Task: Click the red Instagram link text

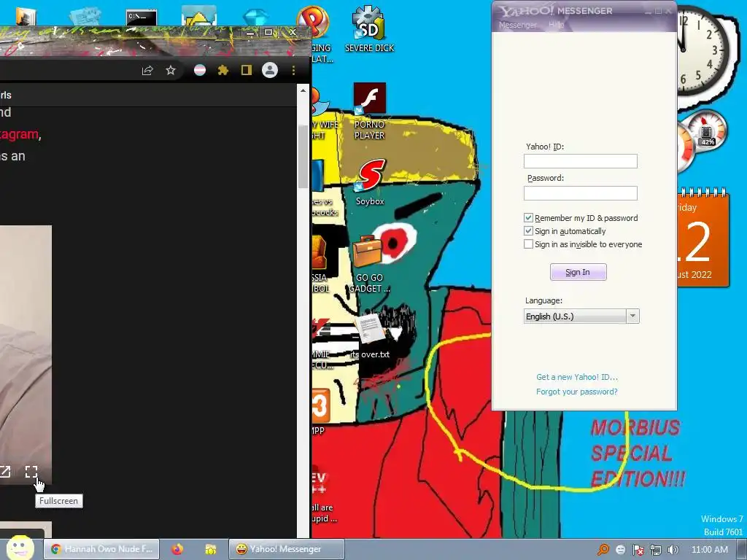Action: pos(19,135)
